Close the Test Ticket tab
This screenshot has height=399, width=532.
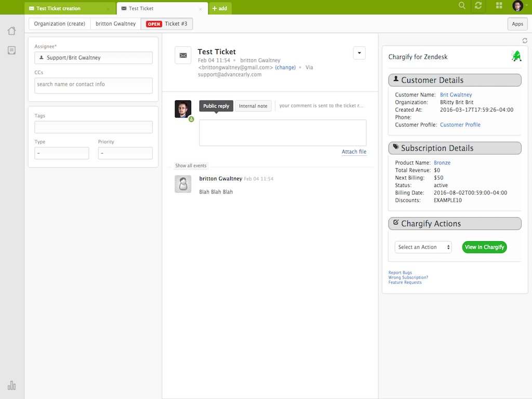201,9
